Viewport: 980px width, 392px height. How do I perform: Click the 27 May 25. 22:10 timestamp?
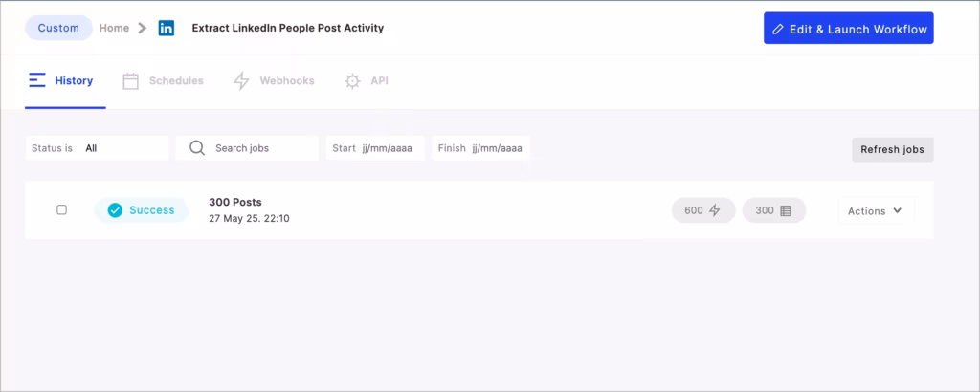click(x=249, y=219)
